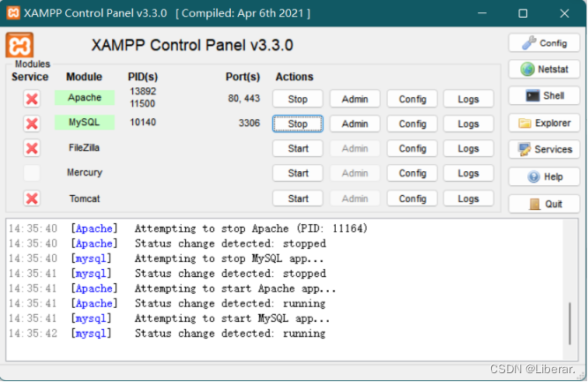Open MySQL Logs menu
This screenshot has width=588, height=382.
[468, 124]
